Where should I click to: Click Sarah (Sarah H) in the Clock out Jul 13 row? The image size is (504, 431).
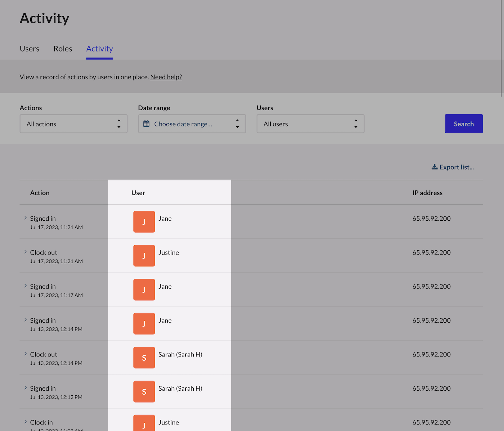(180, 354)
